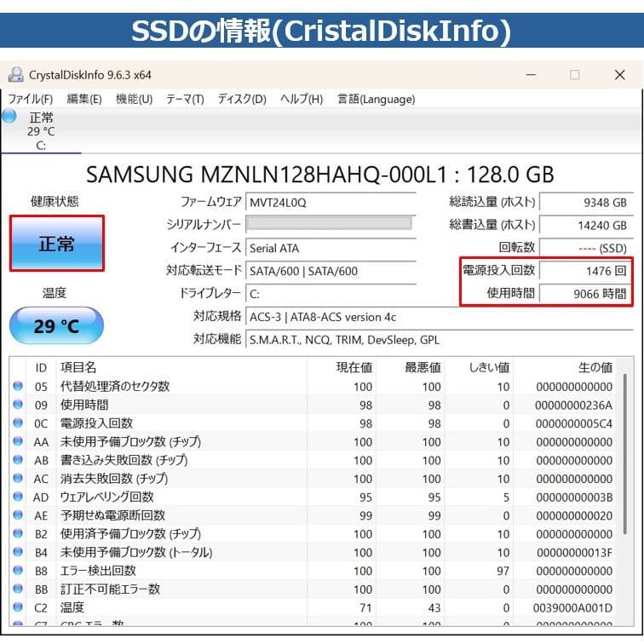This screenshot has width=644, height=644.
Task: Click the raw value 0000000005C4
Action: click(574, 424)
